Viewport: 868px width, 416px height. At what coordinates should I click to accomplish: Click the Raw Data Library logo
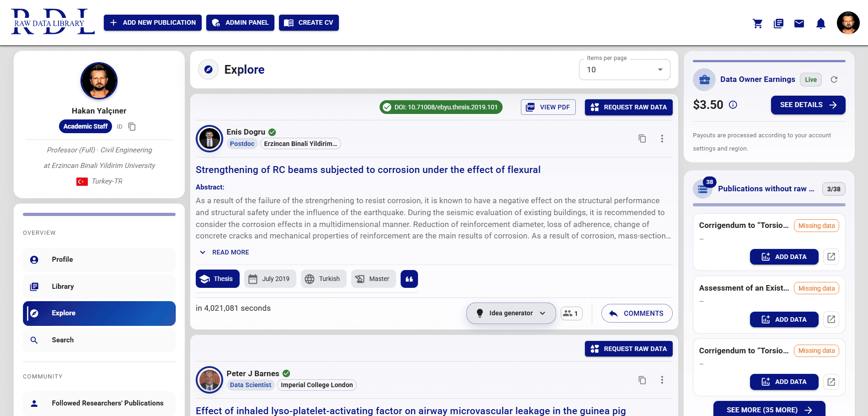tap(53, 22)
